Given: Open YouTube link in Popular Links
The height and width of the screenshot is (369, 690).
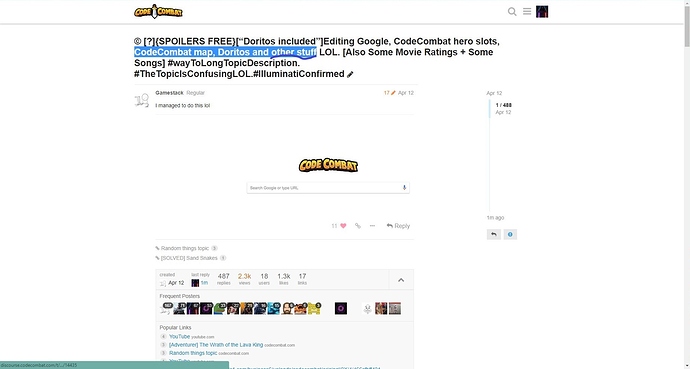Looking at the screenshot, I should (x=180, y=336).
